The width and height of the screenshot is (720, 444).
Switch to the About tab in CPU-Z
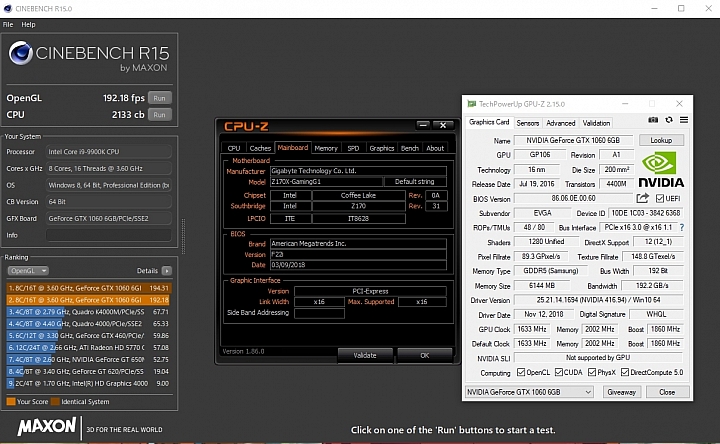435,148
